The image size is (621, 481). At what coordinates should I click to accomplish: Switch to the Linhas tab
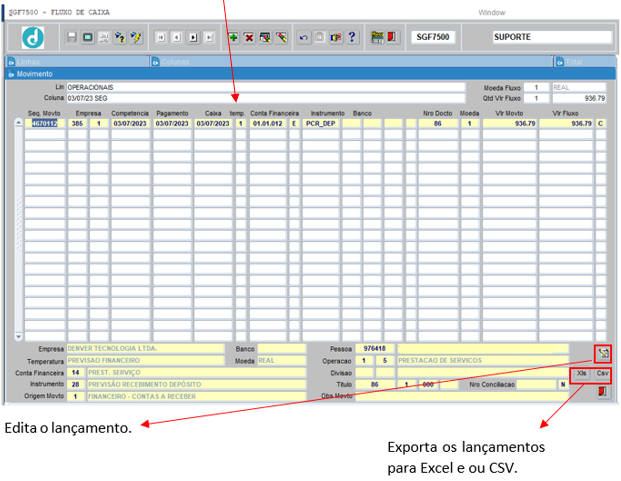pos(78,62)
